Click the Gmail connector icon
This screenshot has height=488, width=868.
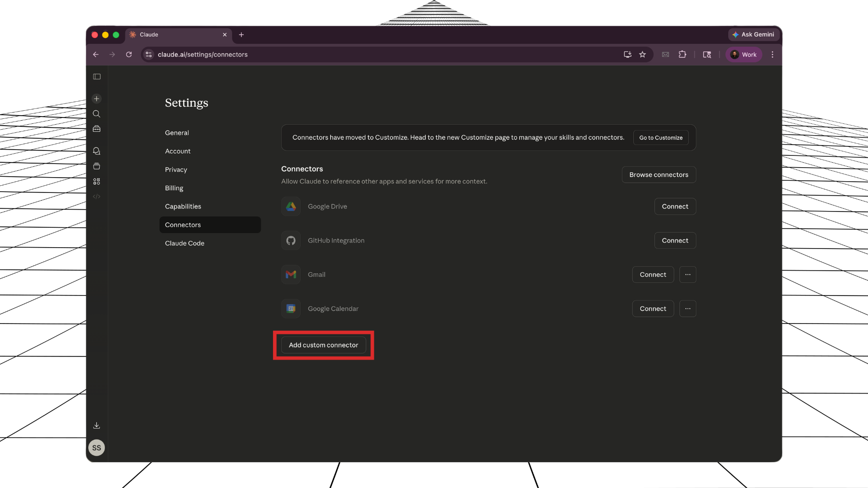coord(291,274)
